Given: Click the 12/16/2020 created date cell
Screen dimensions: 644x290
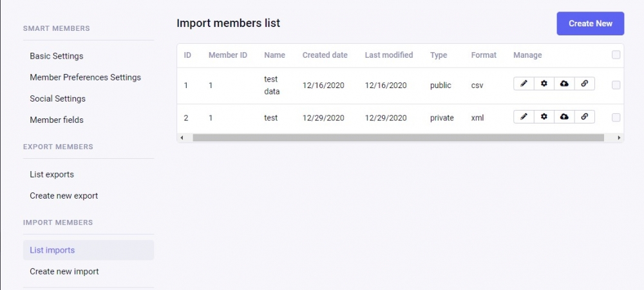Looking at the screenshot, I should [x=323, y=86].
